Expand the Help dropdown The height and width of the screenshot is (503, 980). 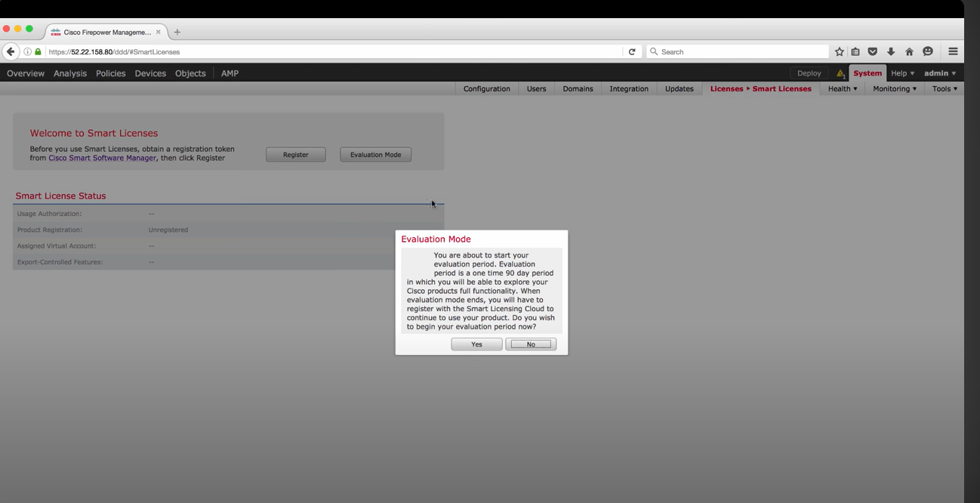902,73
